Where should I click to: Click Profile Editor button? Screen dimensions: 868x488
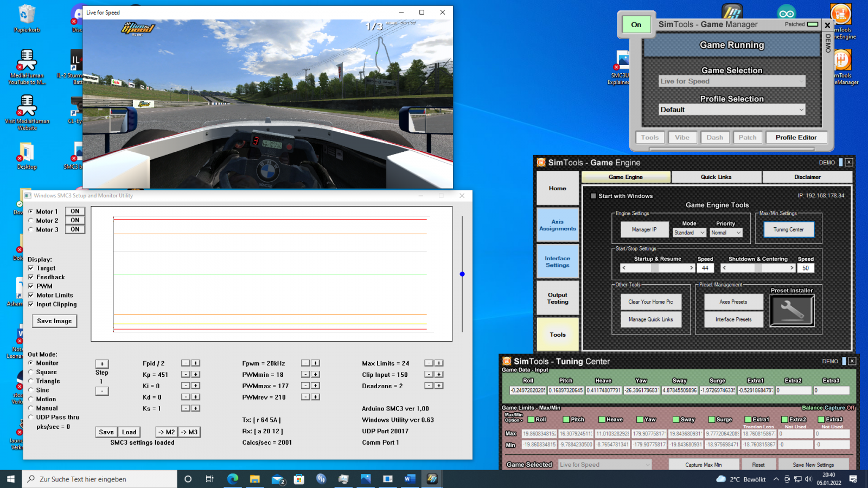(796, 138)
